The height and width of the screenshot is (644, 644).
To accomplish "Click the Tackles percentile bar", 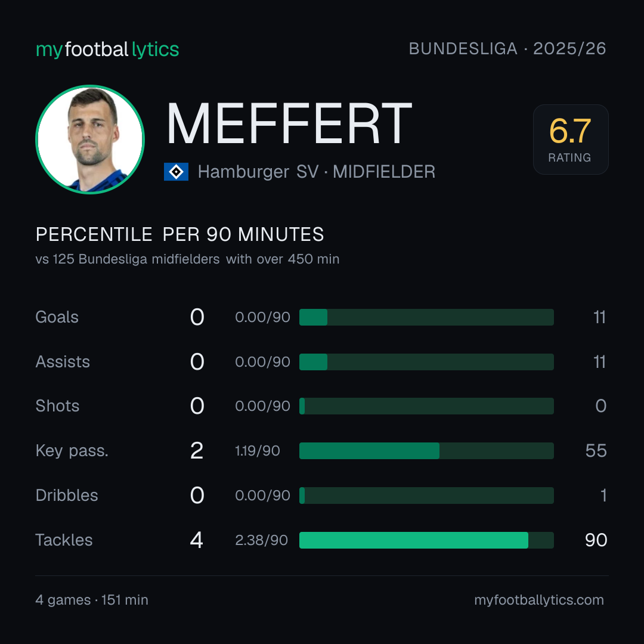I will tap(426, 540).
